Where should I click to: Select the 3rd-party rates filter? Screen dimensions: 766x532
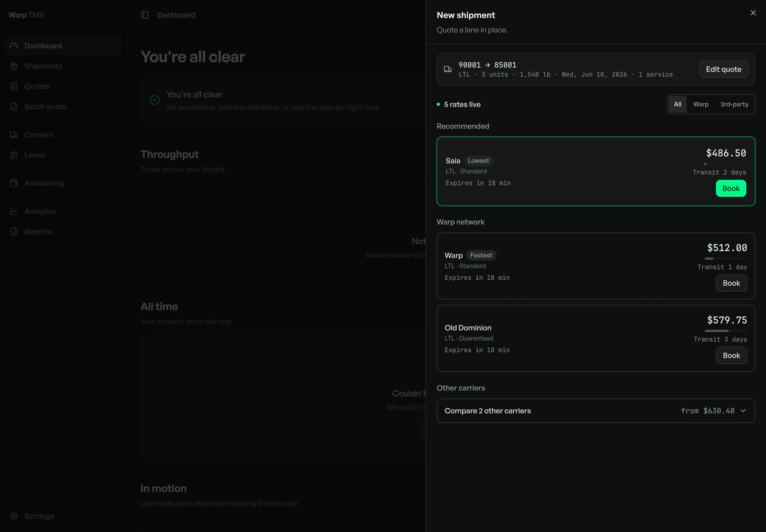click(x=734, y=104)
